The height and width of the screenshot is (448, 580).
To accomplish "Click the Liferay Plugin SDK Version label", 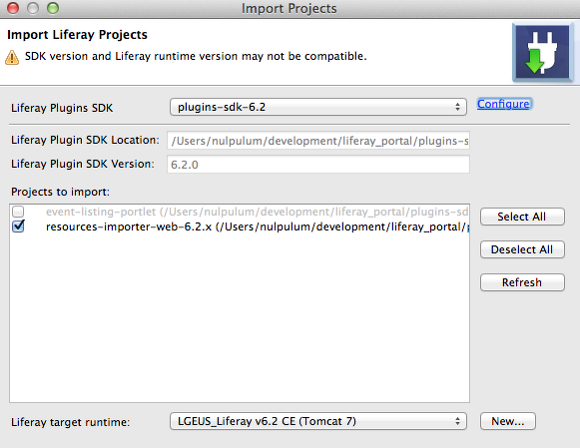I will pos(82,164).
